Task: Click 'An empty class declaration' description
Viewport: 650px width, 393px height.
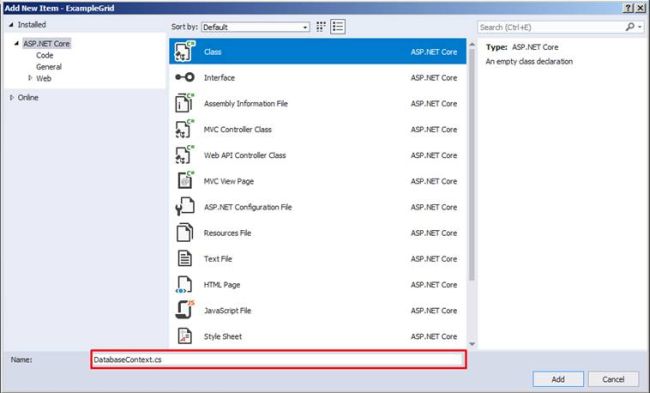Action: (x=529, y=61)
